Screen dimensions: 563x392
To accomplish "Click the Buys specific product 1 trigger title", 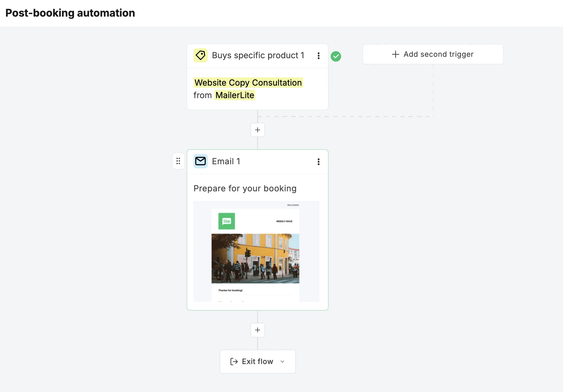I will coord(258,55).
